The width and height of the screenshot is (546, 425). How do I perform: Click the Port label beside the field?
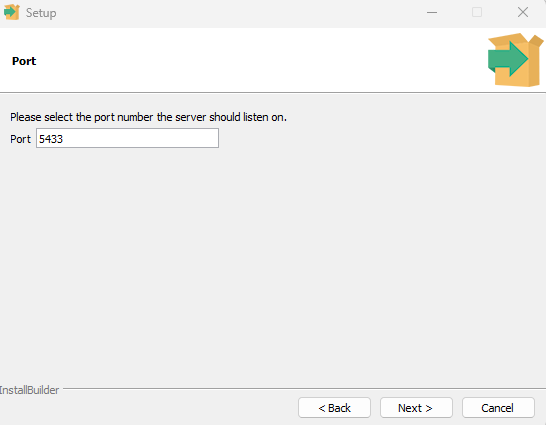pos(21,139)
